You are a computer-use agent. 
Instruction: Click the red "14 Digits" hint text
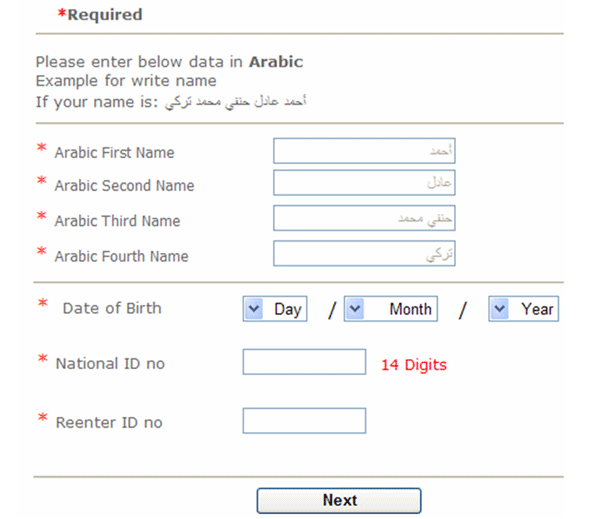[x=413, y=365]
